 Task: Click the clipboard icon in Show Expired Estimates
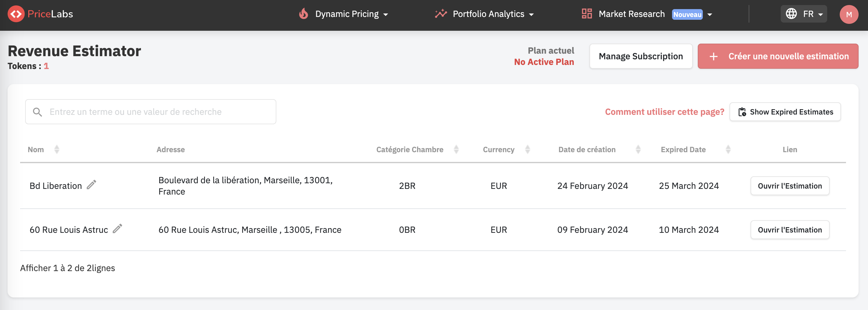click(x=742, y=112)
